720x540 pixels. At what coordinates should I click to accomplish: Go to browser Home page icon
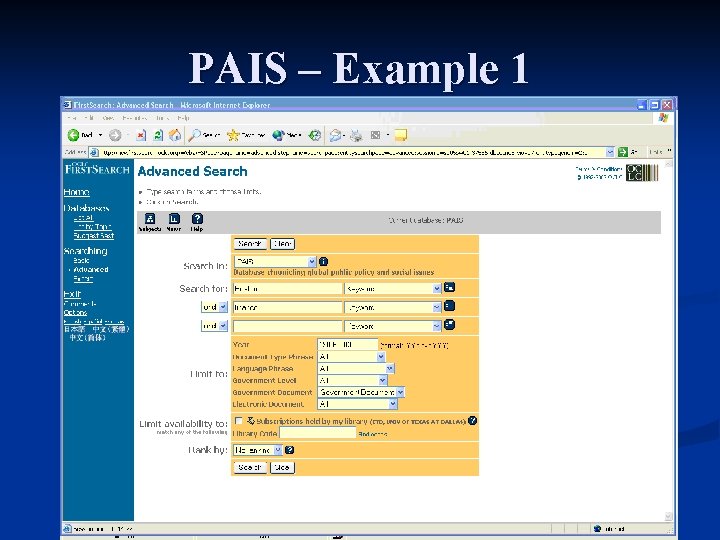pos(174,135)
